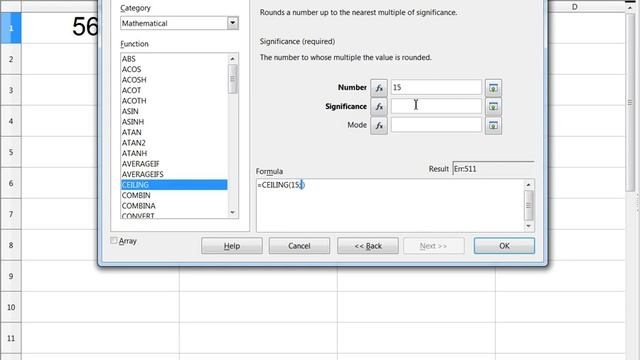Image resolution: width=640 pixels, height=360 pixels.
Task: Click in the Formula text area
Action: click(x=390, y=205)
